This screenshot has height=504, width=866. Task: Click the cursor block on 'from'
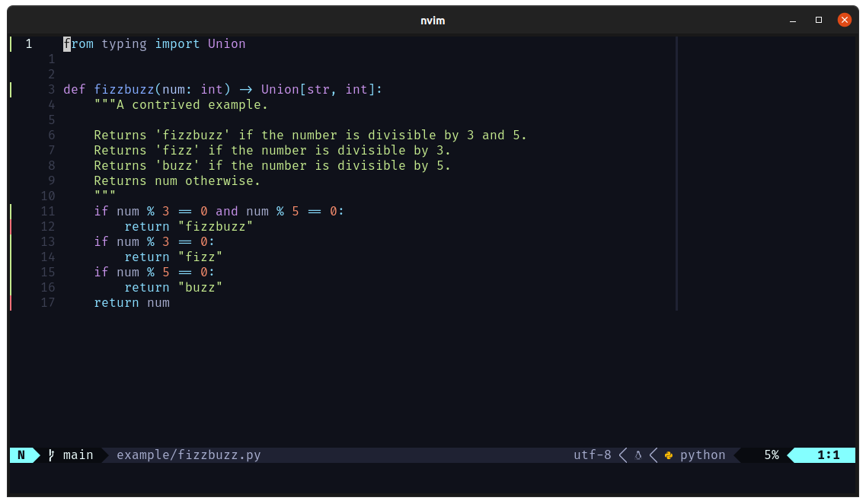pyautogui.click(x=67, y=44)
